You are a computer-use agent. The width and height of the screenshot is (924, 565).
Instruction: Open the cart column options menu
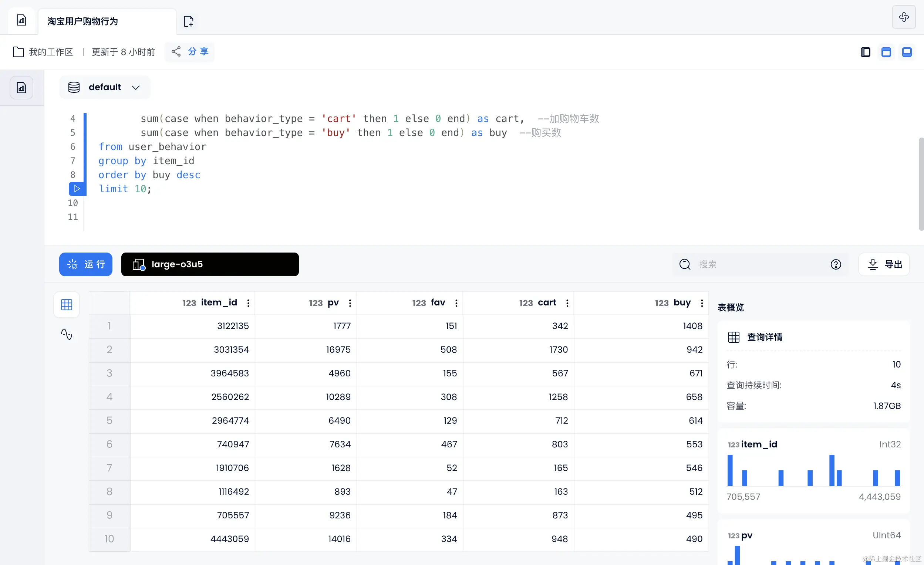tap(567, 303)
